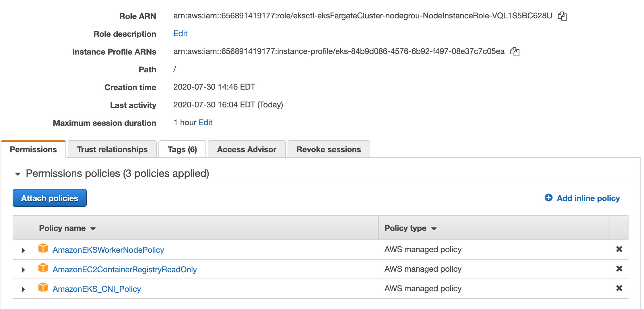Expand the AmazonEC2ContainerRegistryReadOnly policy details
Screen dimensions: 644x309
pyautogui.click(x=23, y=269)
